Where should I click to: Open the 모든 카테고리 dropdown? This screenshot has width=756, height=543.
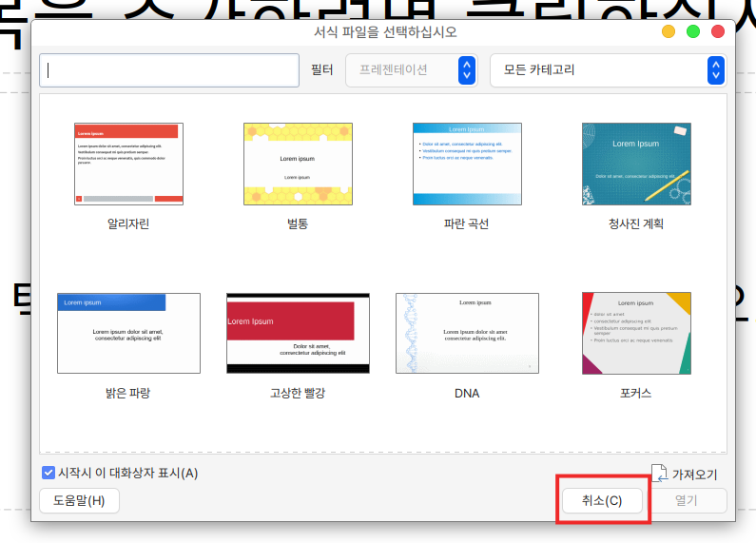[608, 70]
